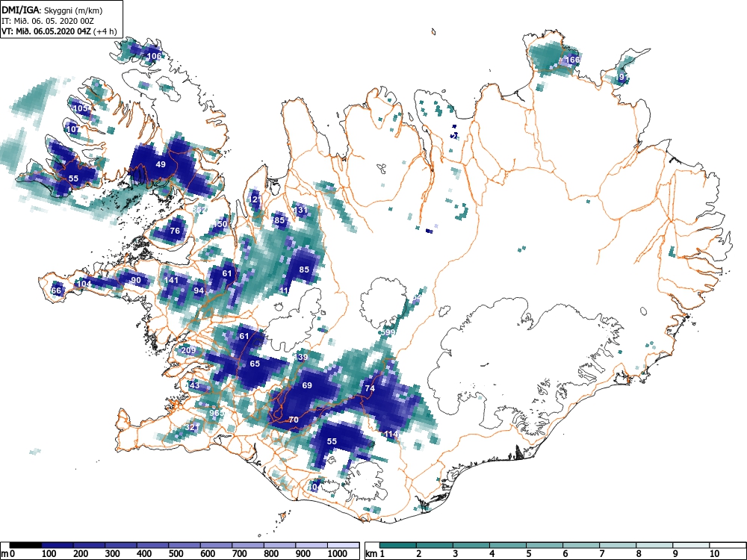Select the map value 599
Image resolution: width=747 pixels, height=560 pixels.
click(x=388, y=333)
